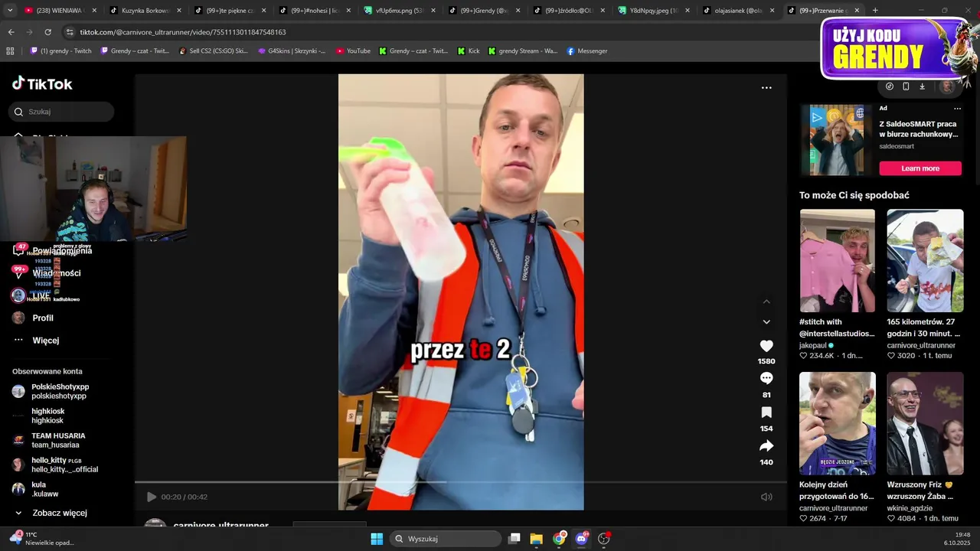This screenshot has height=551, width=980.
Task: Open the video options three-dot menu
Action: point(766,88)
